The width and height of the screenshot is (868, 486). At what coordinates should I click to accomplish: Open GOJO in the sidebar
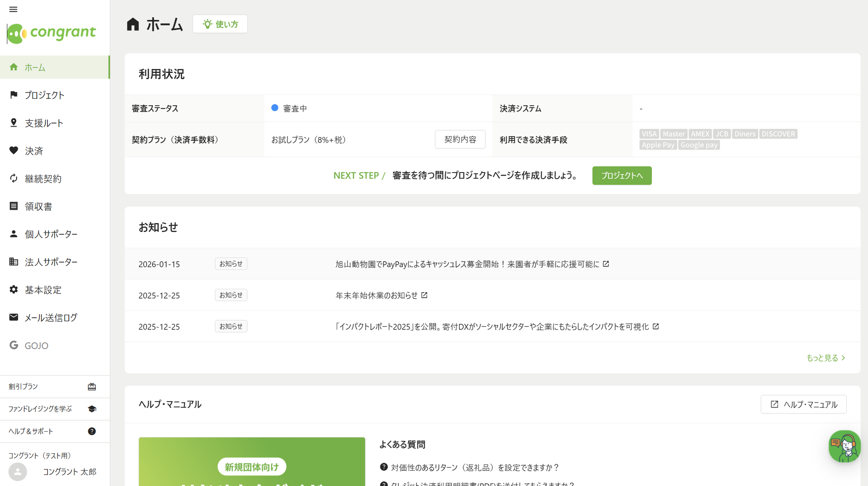36,346
